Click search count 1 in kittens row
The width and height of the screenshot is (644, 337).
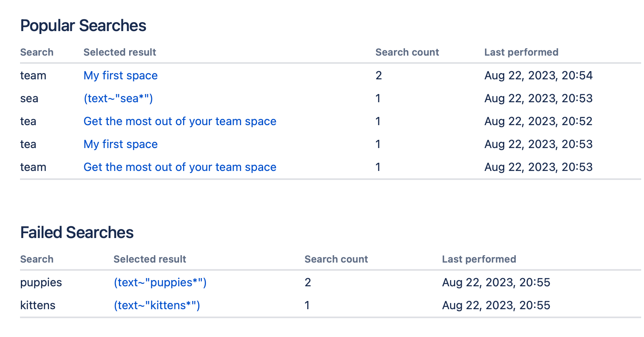click(307, 306)
